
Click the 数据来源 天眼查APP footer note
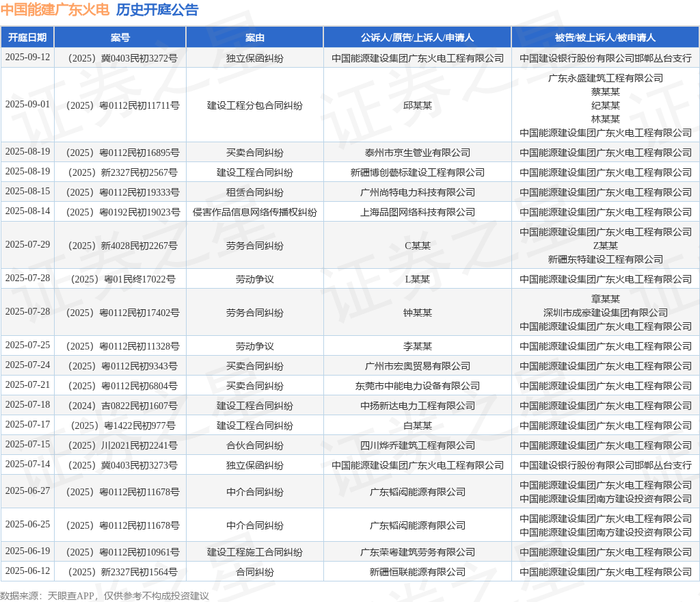point(105,596)
